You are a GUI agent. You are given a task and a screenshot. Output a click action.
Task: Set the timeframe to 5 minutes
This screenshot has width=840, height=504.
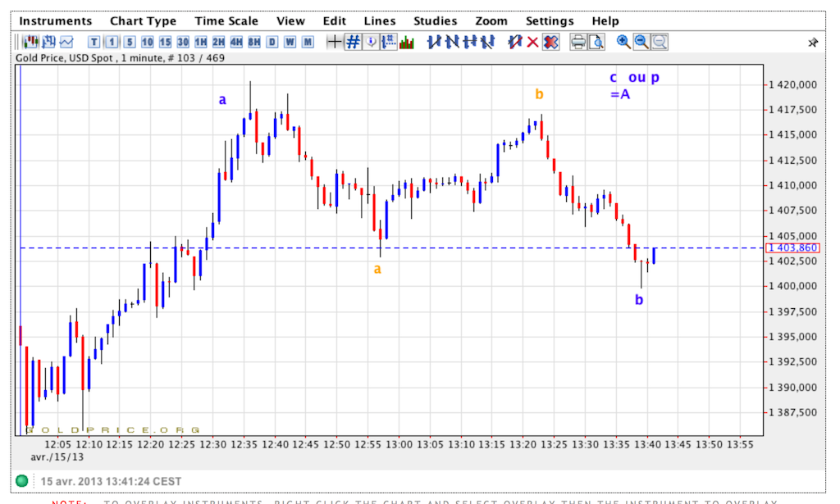[x=129, y=42]
